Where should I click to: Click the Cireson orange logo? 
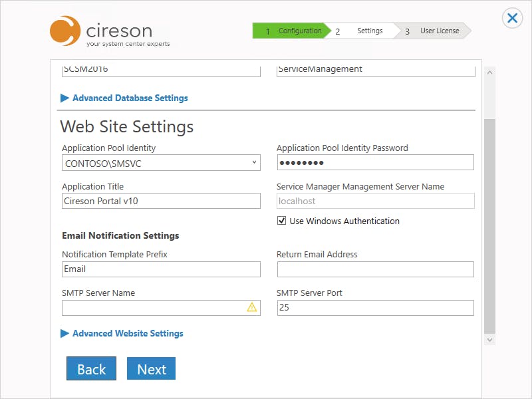click(65, 31)
